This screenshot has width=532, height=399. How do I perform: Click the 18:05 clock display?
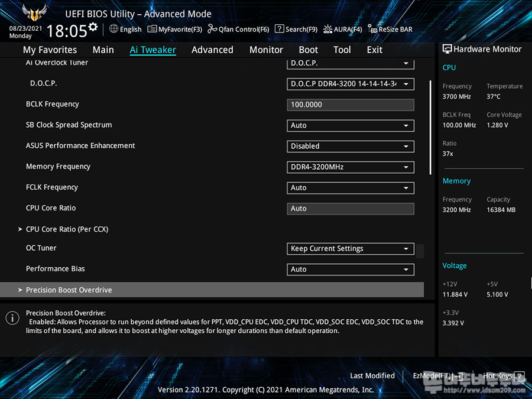point(67,31)
